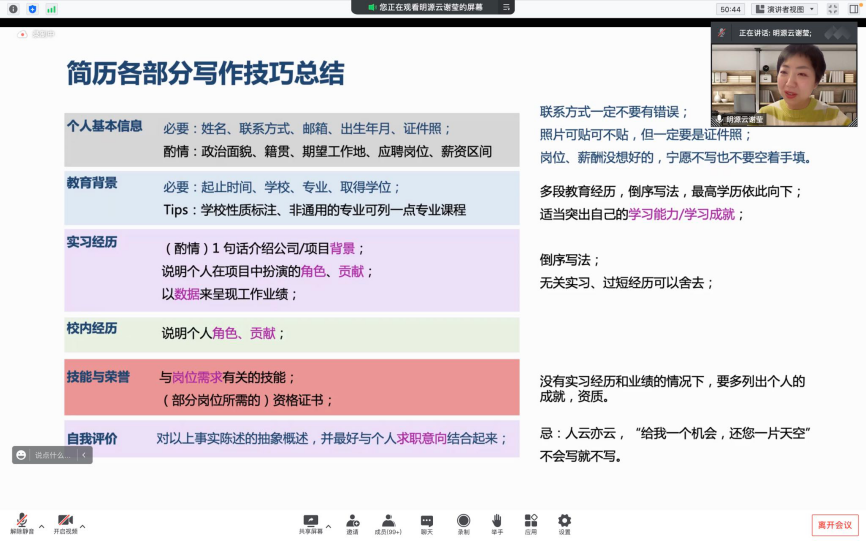This screenshot has height=541, width=866.
Task: Click the Share Screen (共享屏幕) icon
Action: point(311,523)
